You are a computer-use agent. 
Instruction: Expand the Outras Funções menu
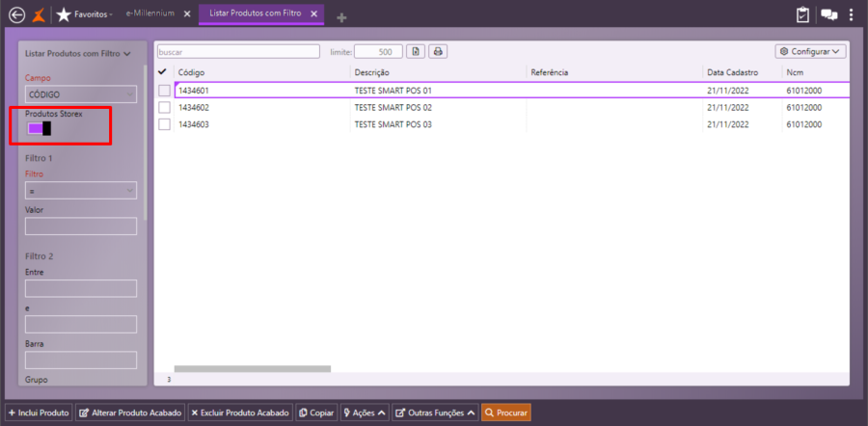[435, 413]
